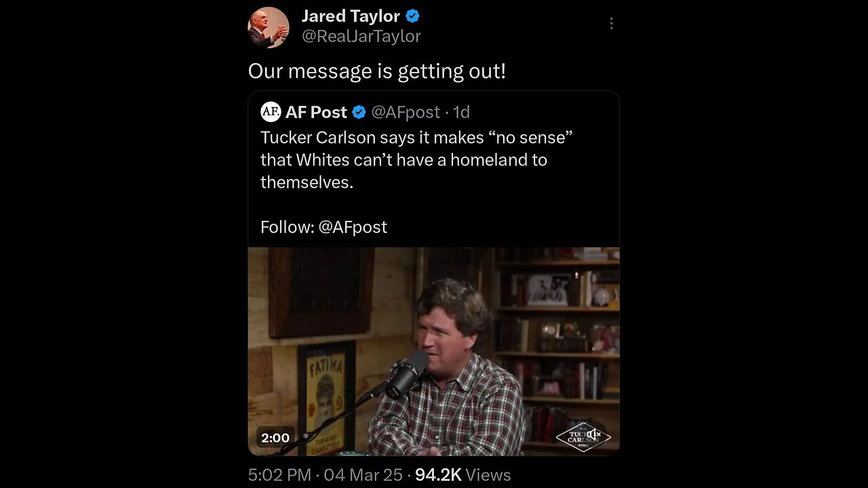868x488 pixels.
Task: Play the embedded video thumbnail
Action: pos(433,351)
